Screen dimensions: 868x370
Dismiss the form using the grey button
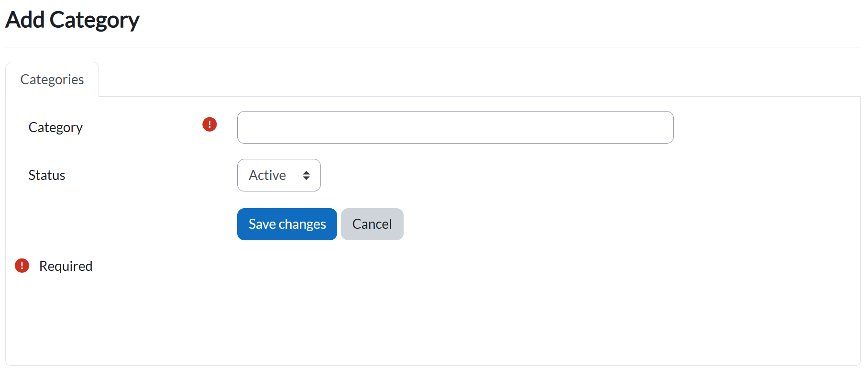pyautogui.click(x=372, y=224)
